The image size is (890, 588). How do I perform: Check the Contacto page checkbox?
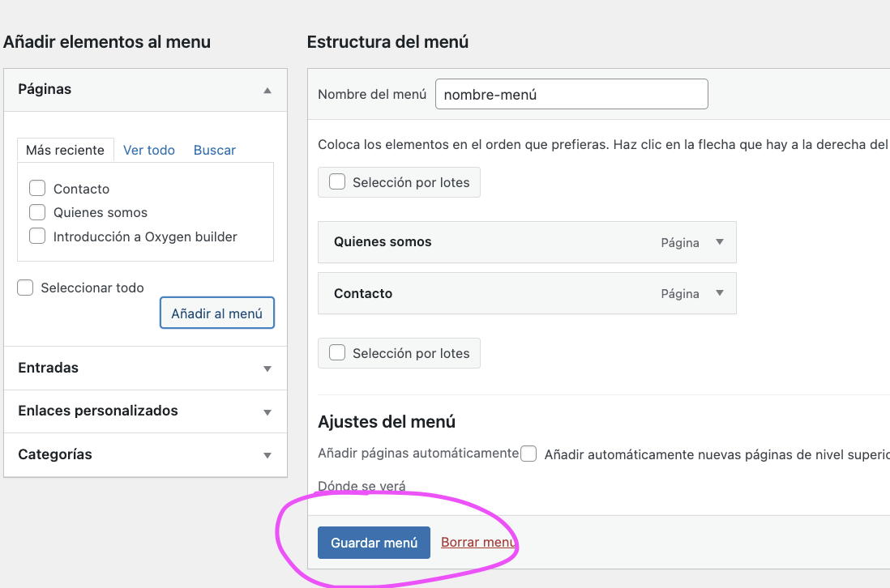pos(37,189)
